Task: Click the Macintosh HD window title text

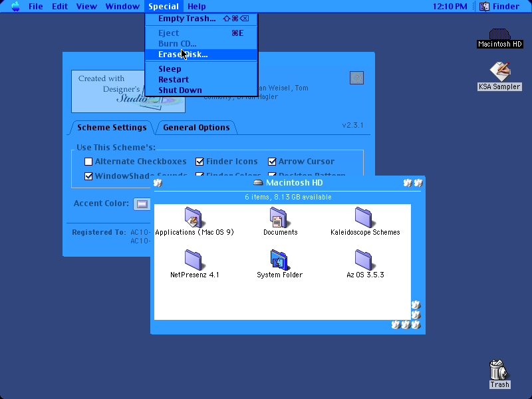Action: click(294, 182)
